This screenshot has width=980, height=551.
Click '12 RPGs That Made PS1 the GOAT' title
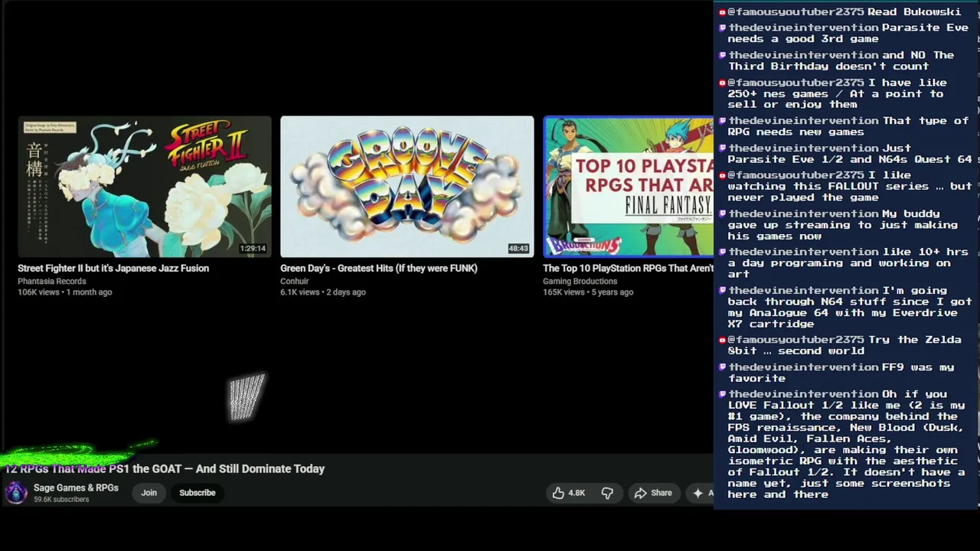tap(165, 468)
